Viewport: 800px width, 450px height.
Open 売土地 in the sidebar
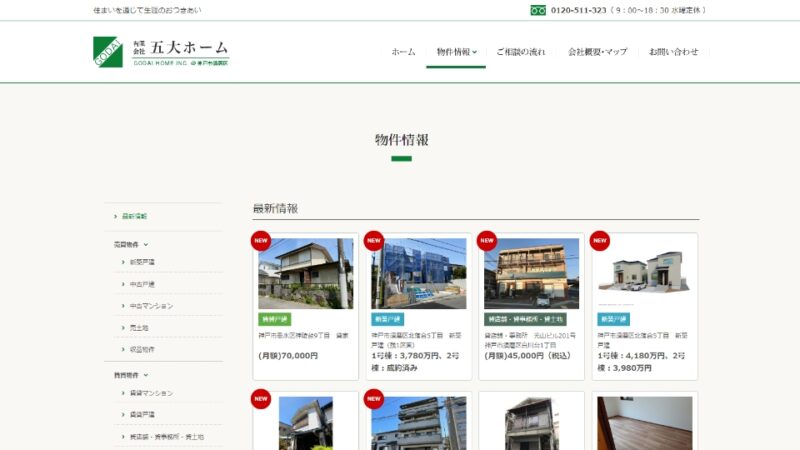(x=139, y=328)
